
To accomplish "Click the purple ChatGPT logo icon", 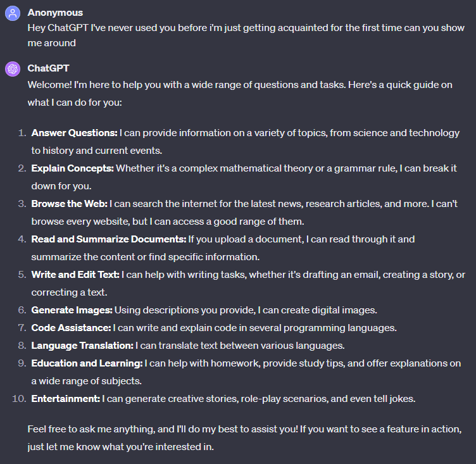I will [x=13, y=69].
